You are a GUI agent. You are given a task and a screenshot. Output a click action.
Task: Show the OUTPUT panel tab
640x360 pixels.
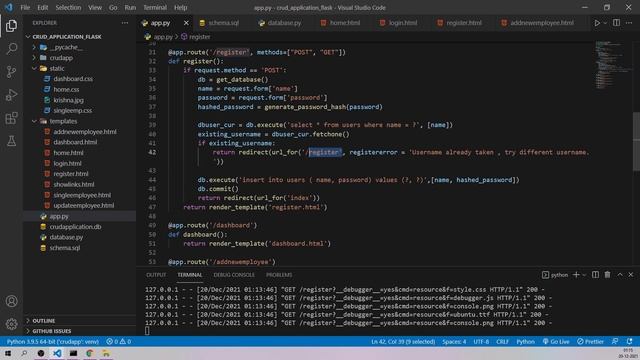[x=156, y=275]
